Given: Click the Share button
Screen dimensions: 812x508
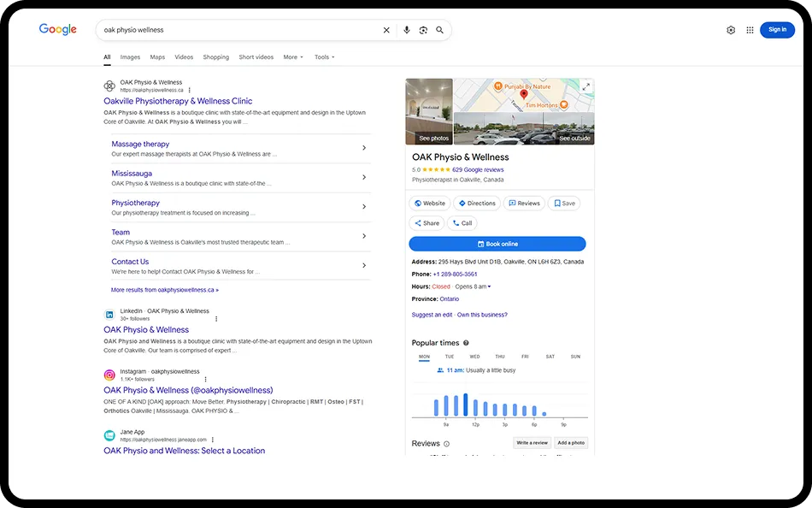Looking at the screenshot, I should [x=427, y=223].
